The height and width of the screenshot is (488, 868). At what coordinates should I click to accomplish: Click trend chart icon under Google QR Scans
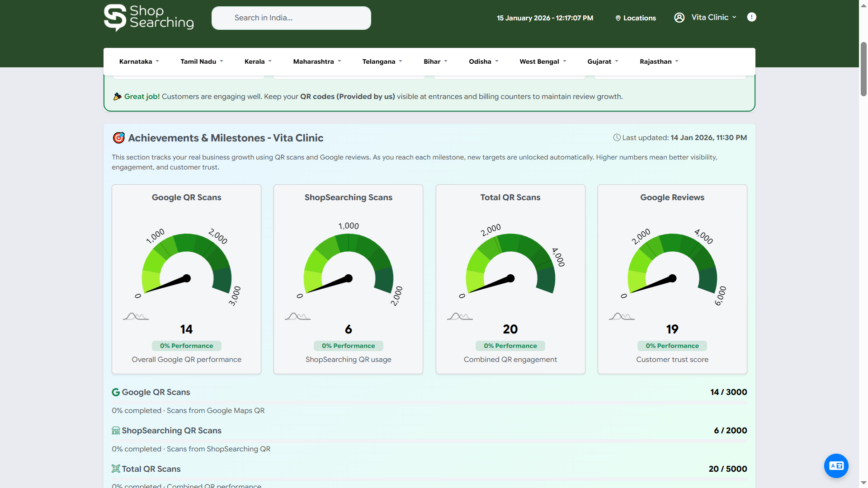pyautogui.click(x=136, y=316)
